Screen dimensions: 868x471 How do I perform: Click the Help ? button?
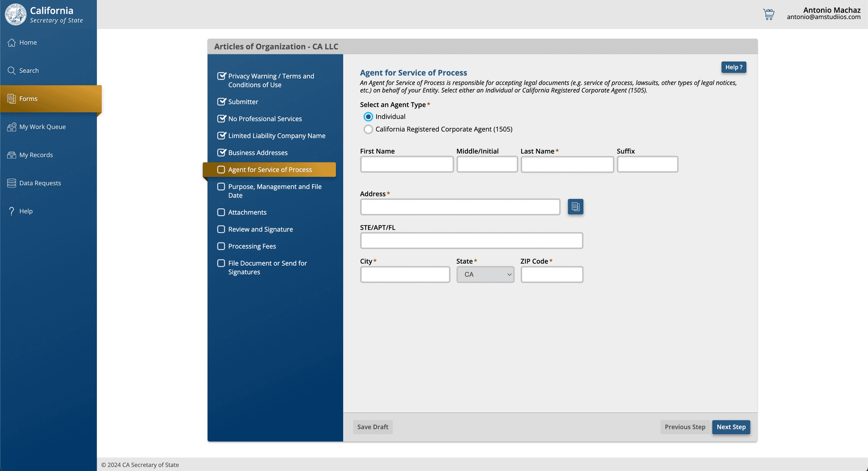(x=733, y=67)
